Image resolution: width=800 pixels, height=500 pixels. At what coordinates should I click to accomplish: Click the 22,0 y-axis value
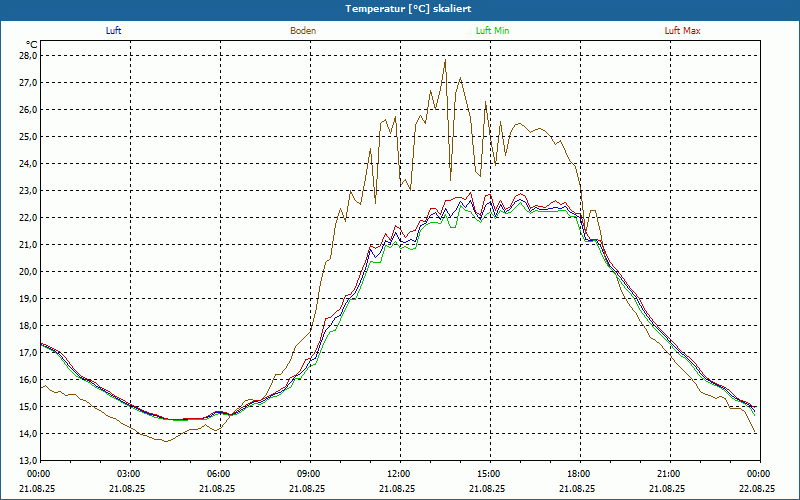[x=29, y=218]
